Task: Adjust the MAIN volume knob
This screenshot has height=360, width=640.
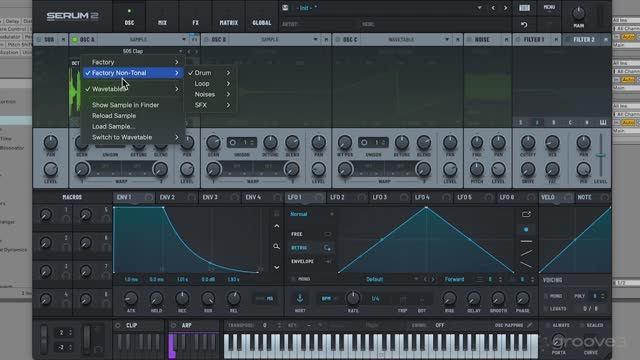Action: click(579, 13)
